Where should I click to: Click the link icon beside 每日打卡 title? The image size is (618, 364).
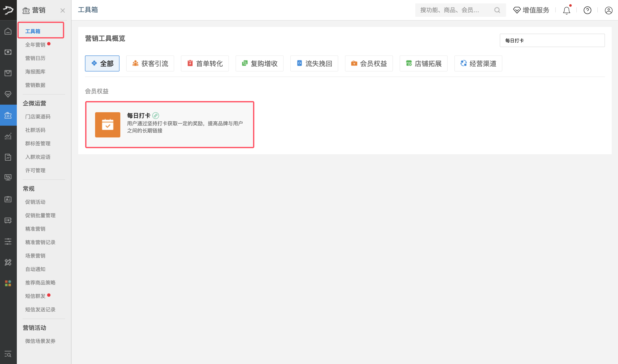pyautogui.click(x=156, y=116)
